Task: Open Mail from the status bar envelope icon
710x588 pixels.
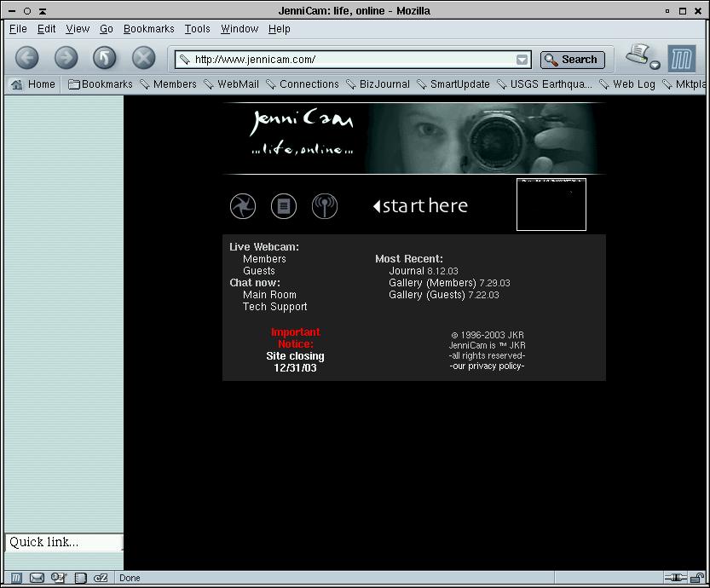Action: 37,578
